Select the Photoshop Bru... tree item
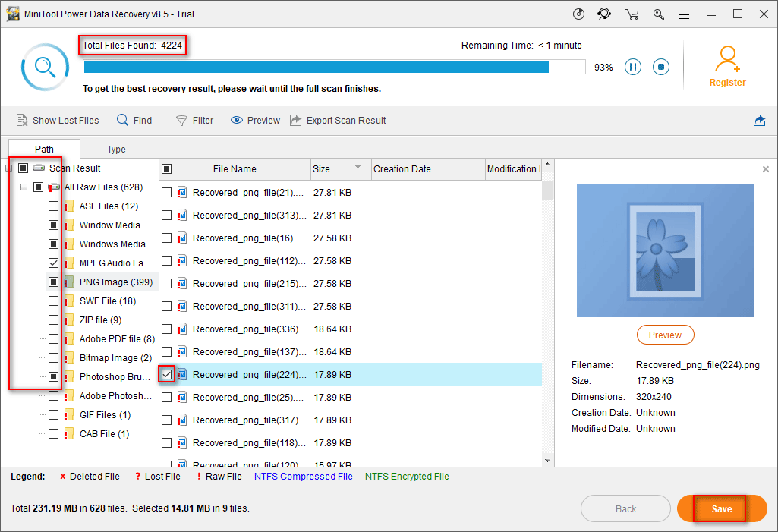 [x=115, y=376]
